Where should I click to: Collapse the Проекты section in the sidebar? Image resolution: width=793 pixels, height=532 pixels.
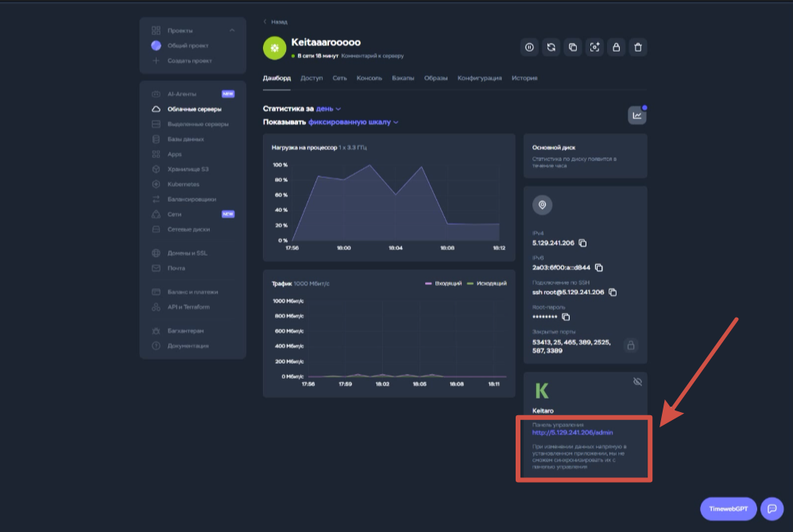tap(232, 30)
